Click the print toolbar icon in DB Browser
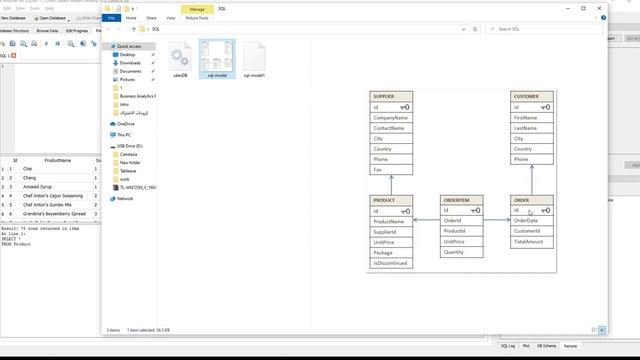This screenshot has height=360, width=640. click(x=34, y=43)
